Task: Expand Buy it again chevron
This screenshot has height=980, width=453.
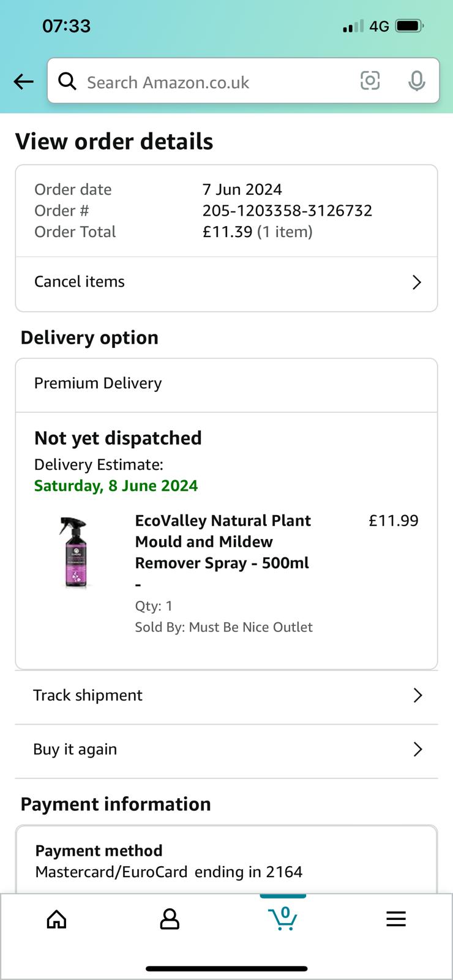Action: (x=417, y=749)
